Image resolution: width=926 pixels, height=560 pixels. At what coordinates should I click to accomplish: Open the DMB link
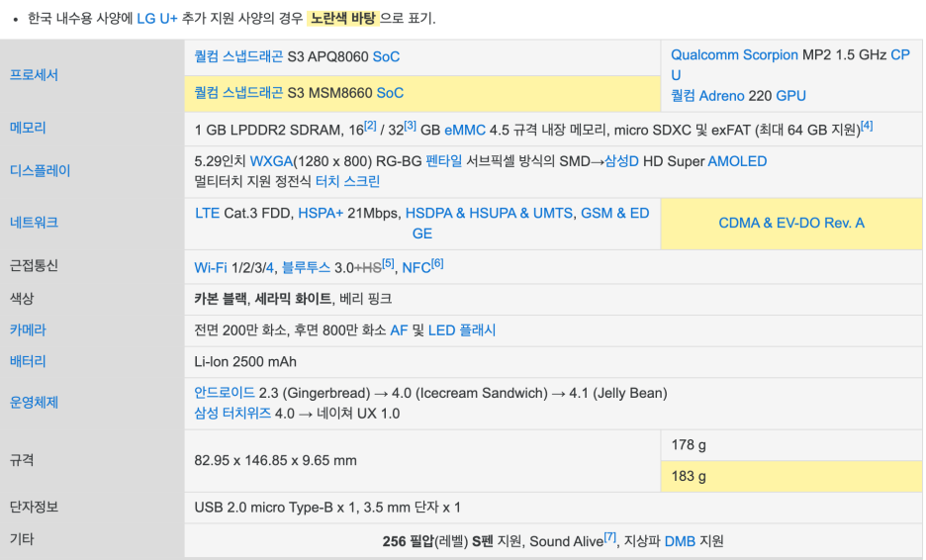click(x=680, y=541)
